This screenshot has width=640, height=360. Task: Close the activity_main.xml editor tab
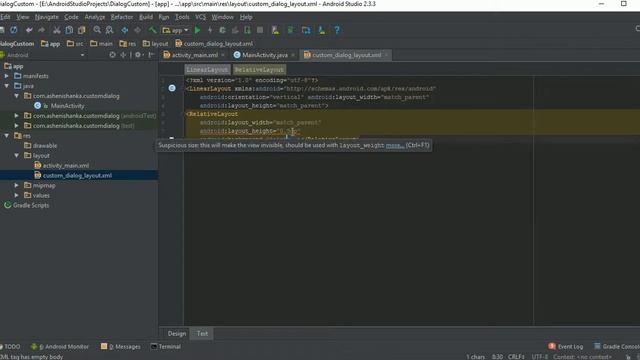tap(223, 55)
